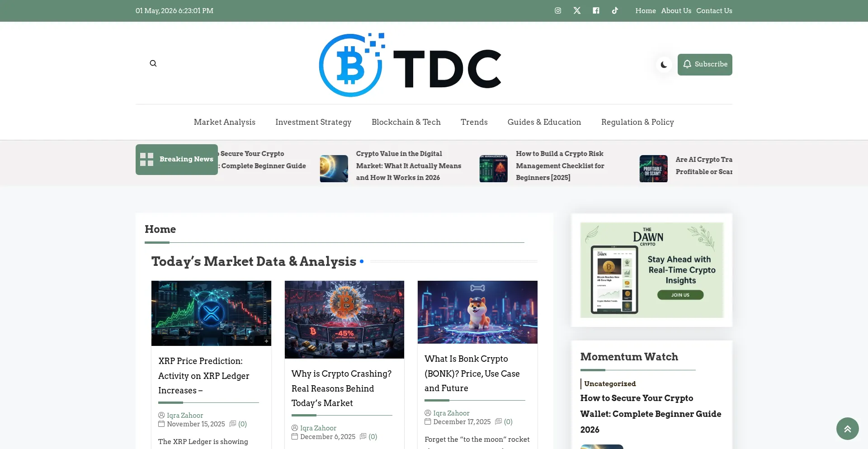The height and width of the screenshot is (449, 868).
Task: Open the X (Twitter) social icon
Action: [577, 10]
